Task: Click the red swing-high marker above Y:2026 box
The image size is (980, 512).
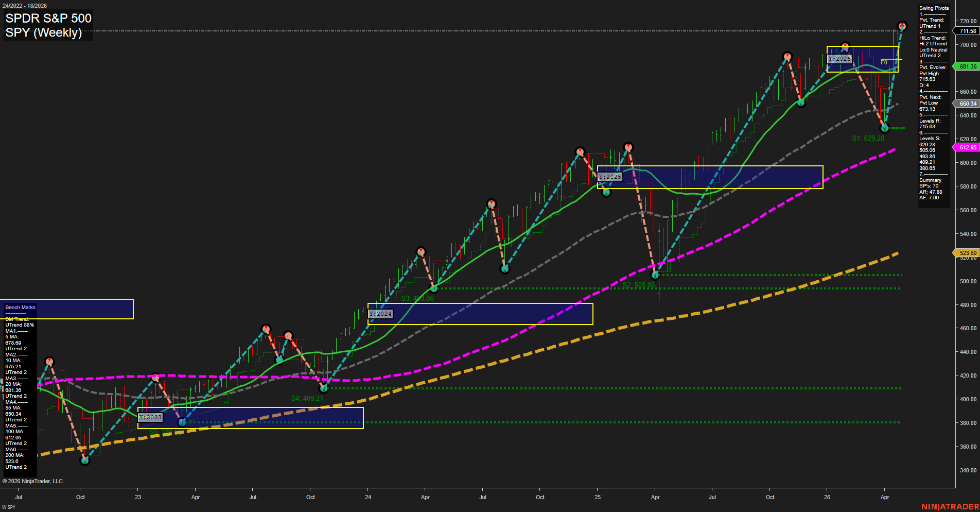Action: tap(845, 46)
